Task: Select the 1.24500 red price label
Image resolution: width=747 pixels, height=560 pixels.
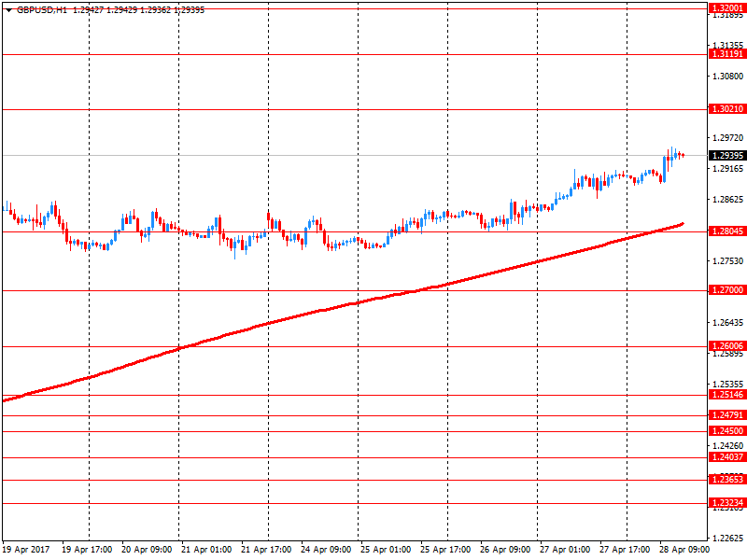Action: 727,431
